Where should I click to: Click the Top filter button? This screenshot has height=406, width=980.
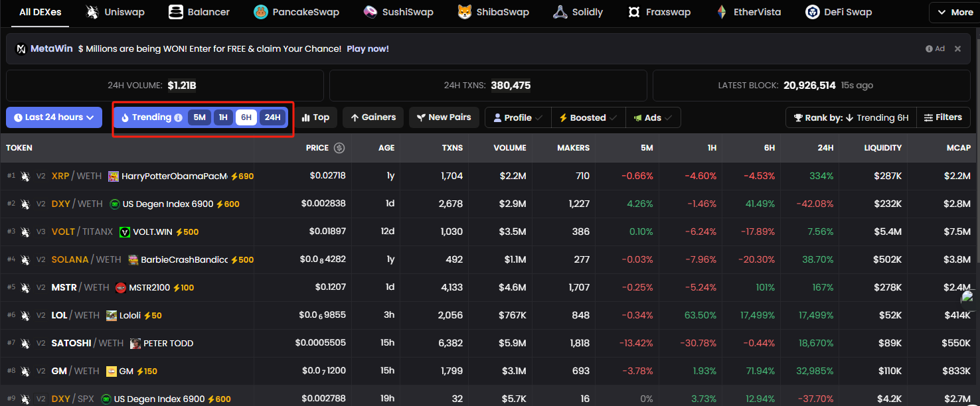pyautogui.click(x=315, y=117)
